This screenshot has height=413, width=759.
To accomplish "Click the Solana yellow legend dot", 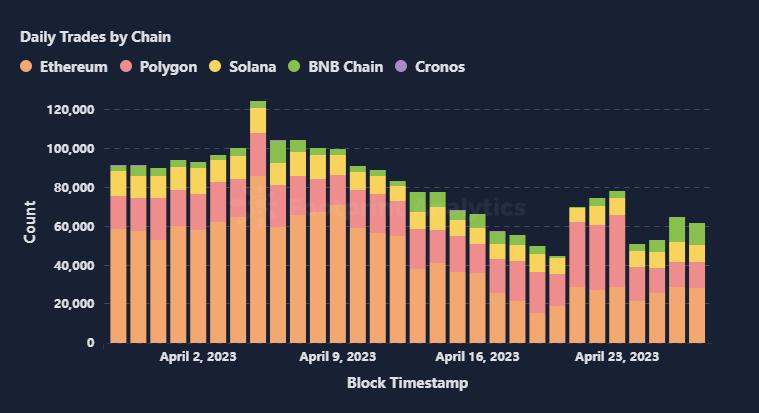I will pyautogui.click(x=215, y=66).
